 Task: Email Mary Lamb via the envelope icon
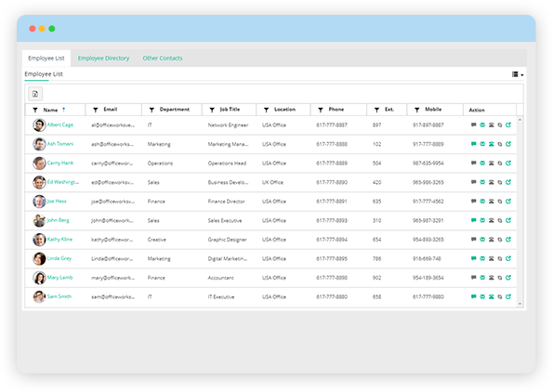[x=482, y=277]
